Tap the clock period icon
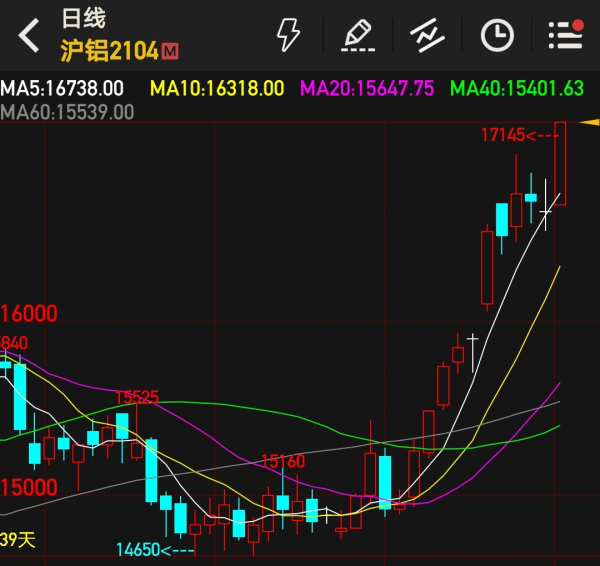 coord(497,35)
